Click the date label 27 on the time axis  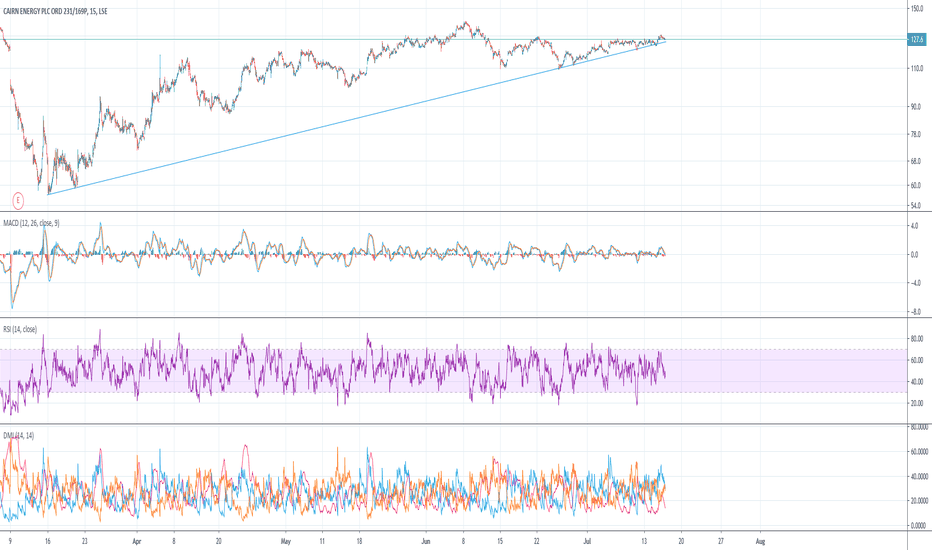pos(721,542)
